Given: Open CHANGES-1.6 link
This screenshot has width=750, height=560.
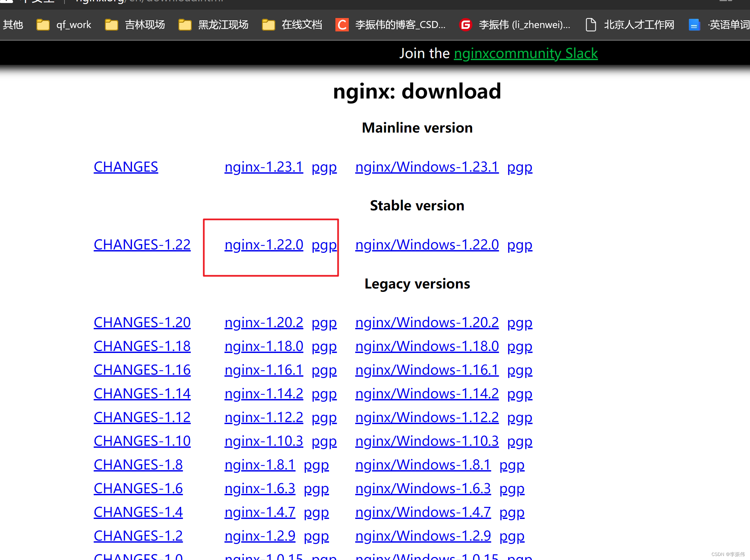Looking at the screenshot, I should (x=138, y=489).
